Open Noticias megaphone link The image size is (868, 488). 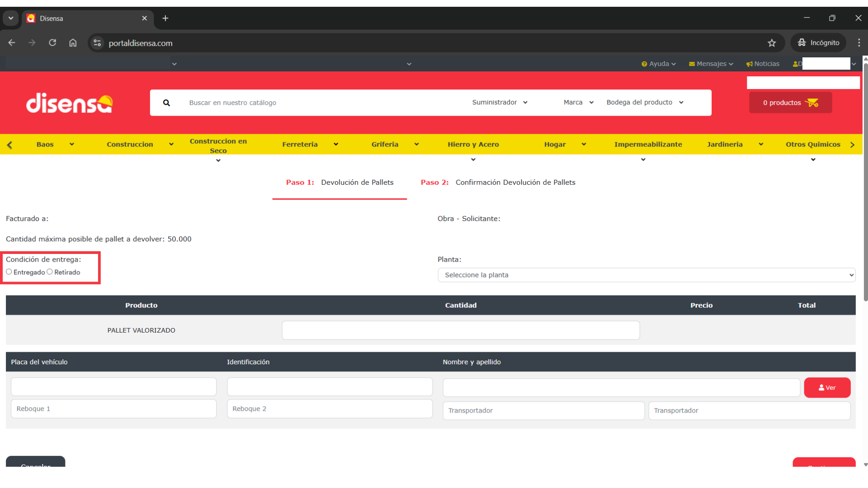(x=763, y=64)
